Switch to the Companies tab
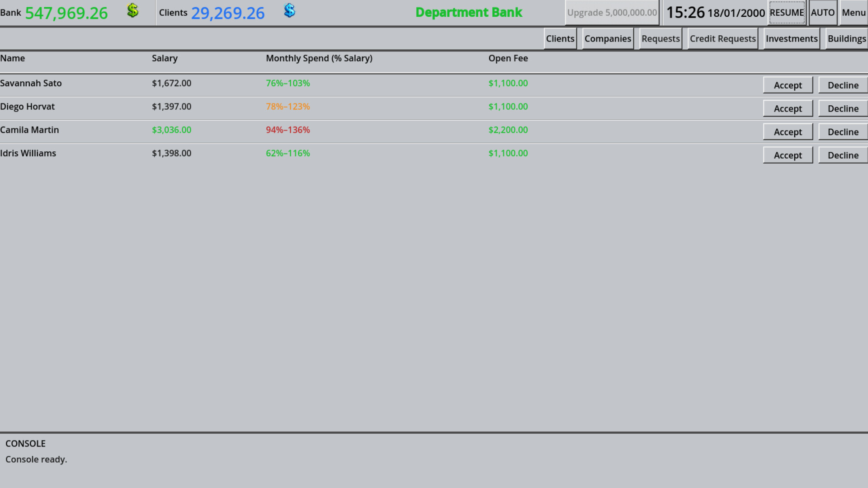Image resolution: width=868 pixels, height=488 pixels. [608, 39]
